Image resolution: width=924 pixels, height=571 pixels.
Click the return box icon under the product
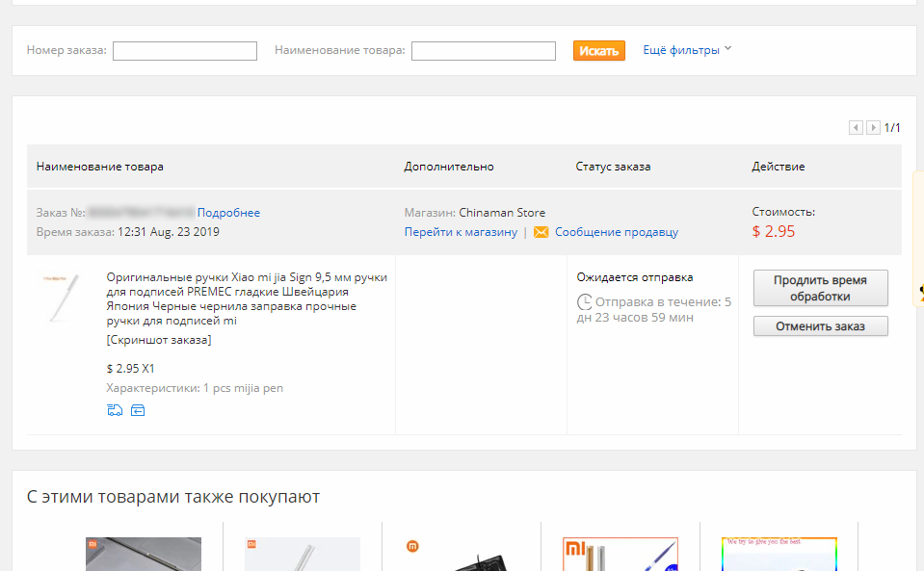tap(138, 410)
